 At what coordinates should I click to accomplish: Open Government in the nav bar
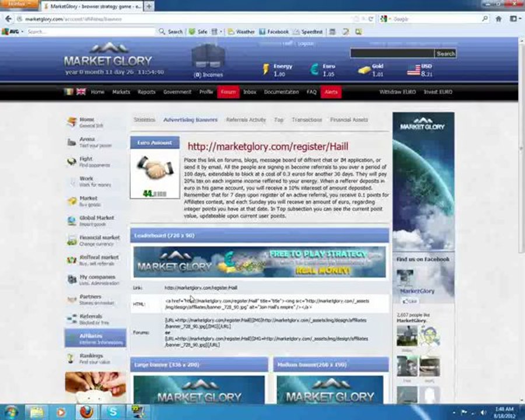coord(177,92)
